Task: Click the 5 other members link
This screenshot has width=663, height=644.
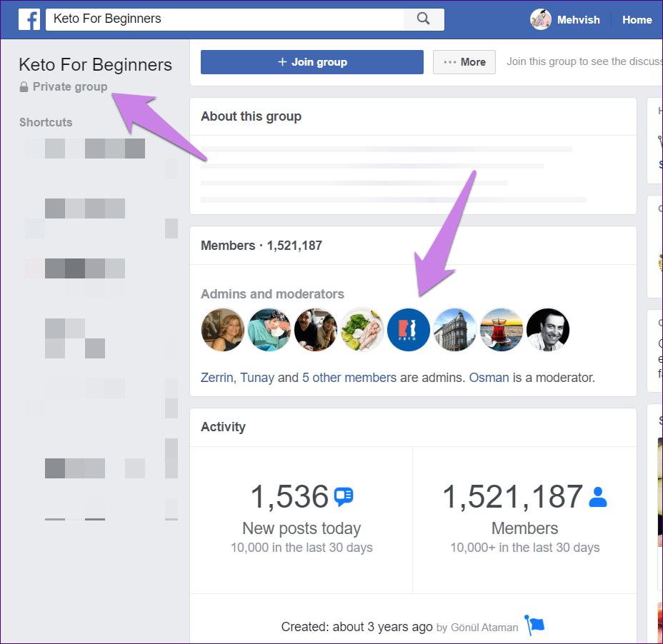Action: click(349, 378)
